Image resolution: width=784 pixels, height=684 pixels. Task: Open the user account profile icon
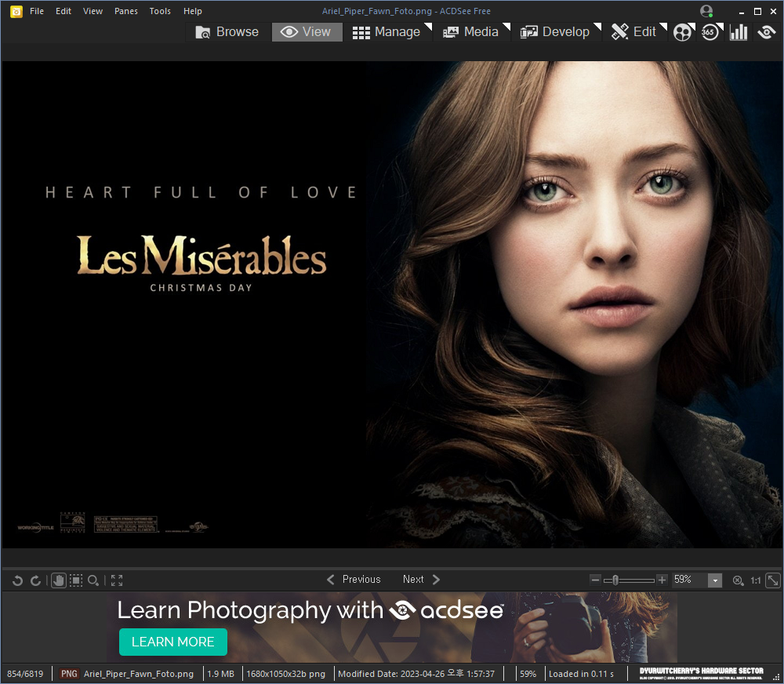pyautogui.click(x=706, y=11)
